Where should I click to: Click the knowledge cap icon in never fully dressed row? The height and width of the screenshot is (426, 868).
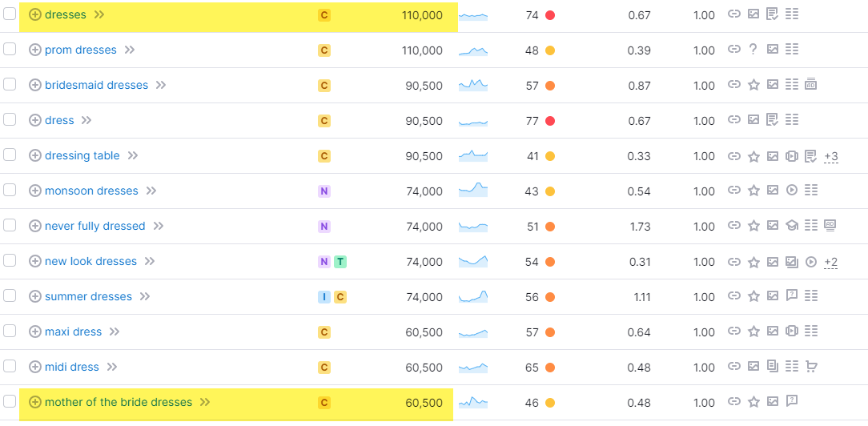point(792,226)
